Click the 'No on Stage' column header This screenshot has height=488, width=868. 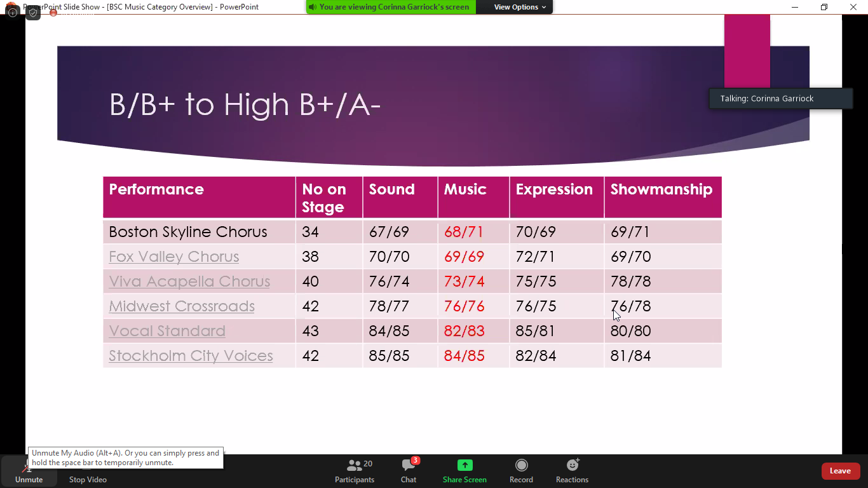329,198
